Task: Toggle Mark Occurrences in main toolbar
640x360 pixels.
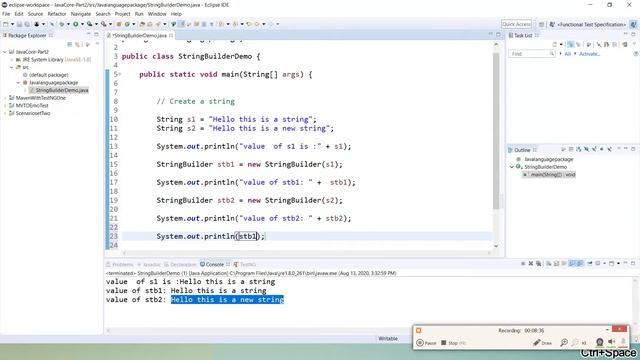Action: pyautogui.click(x=181, y=24)
